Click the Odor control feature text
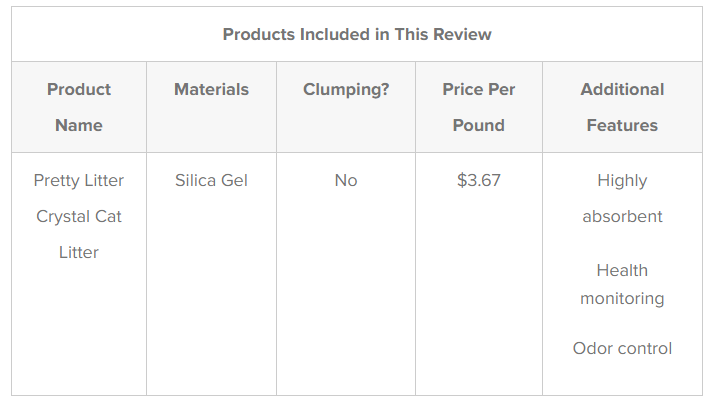This screenshot has width=714, height=404. [x=622, y=348]
